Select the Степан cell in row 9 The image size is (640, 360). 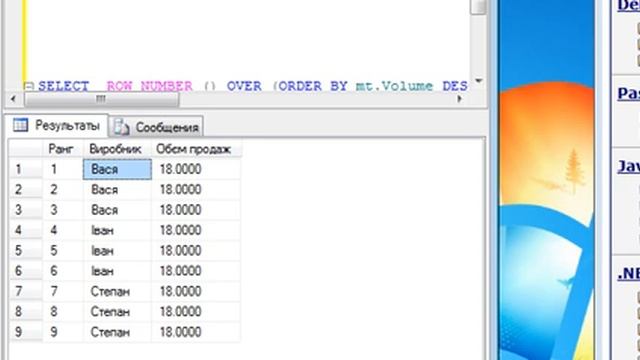(117, 332)
